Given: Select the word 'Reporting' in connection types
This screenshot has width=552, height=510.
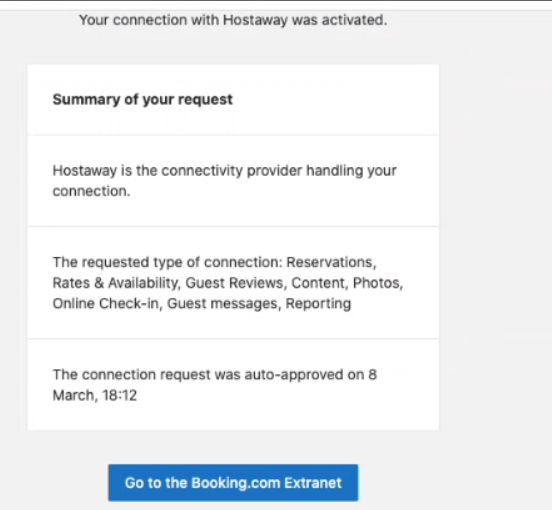Looking at the screenshot, I should point(318,303).
